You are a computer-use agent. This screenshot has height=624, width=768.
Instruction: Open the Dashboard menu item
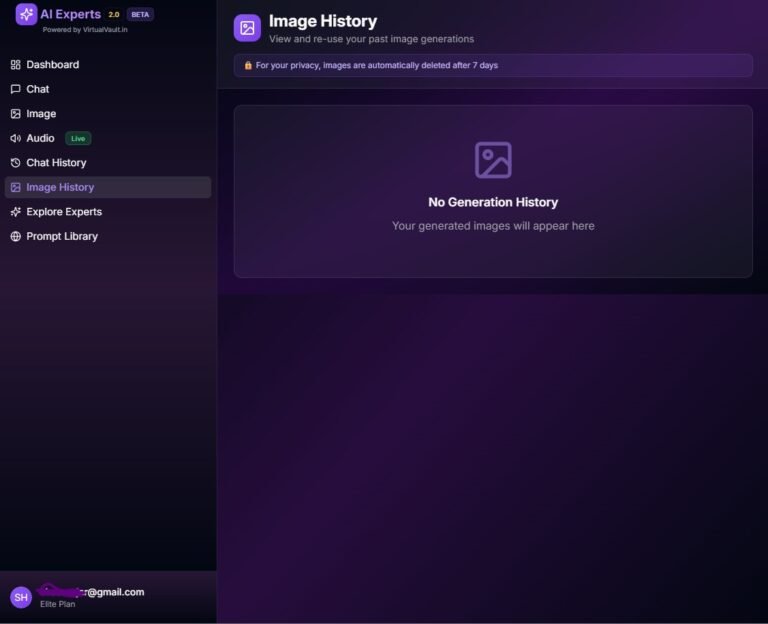(52, 65)
